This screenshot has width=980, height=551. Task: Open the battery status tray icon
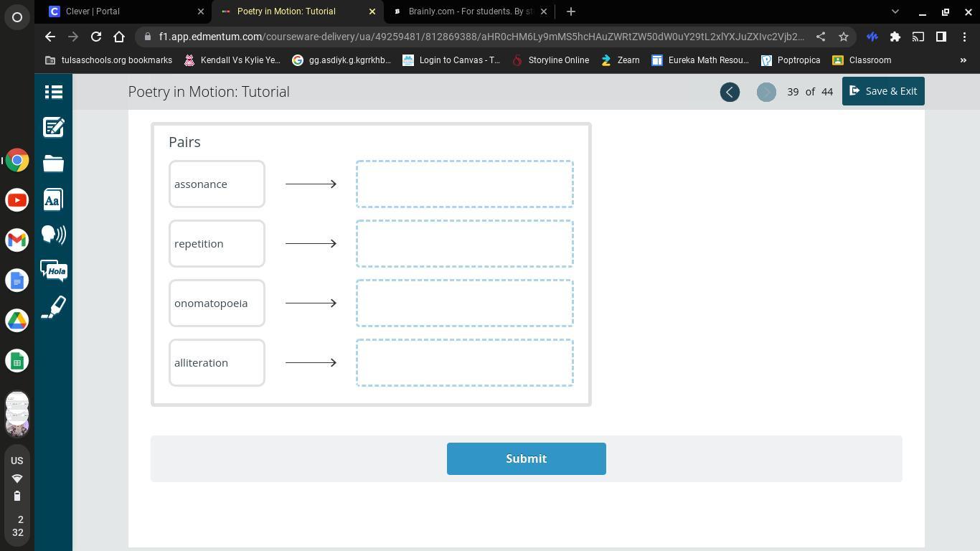tap(17, 496)
